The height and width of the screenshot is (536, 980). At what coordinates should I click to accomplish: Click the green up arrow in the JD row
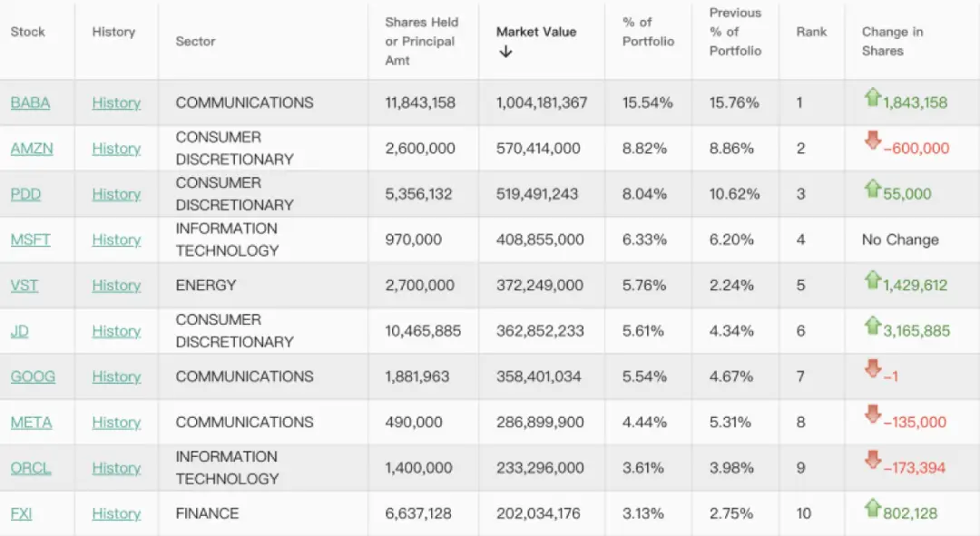pyautogui.click(x=872, y=325)
